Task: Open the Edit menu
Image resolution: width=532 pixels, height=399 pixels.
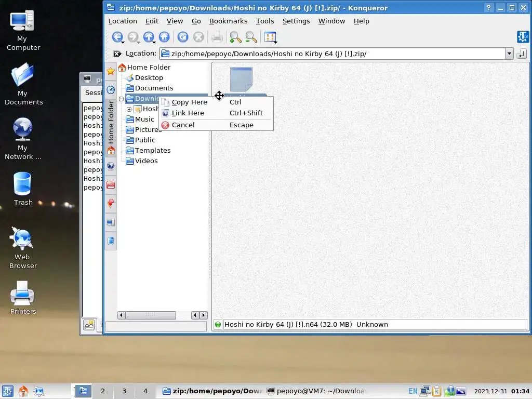Action: [152, 21]
